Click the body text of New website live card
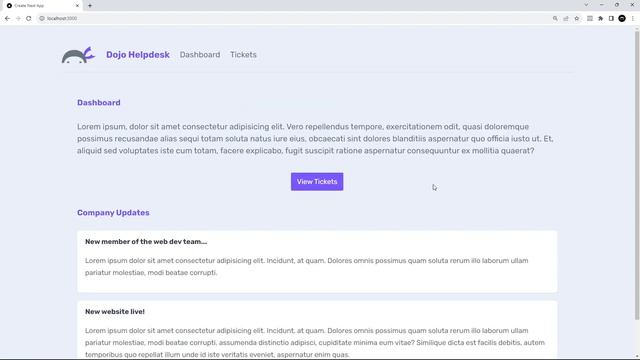Viewport: 640px width, 360px height. 315,342
